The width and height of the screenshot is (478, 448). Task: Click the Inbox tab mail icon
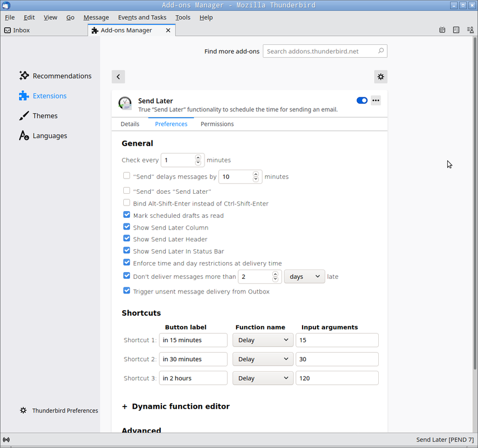pos(7,30)
